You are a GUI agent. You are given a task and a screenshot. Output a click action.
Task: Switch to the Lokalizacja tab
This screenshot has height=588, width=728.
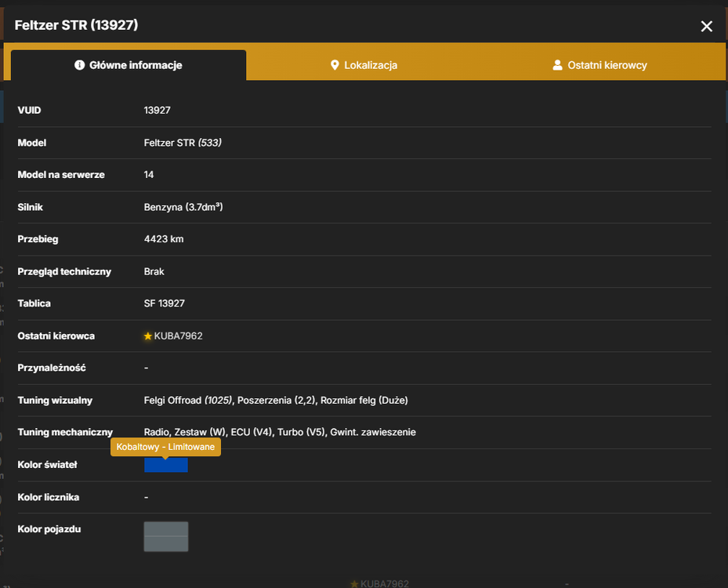click(364, 65)
